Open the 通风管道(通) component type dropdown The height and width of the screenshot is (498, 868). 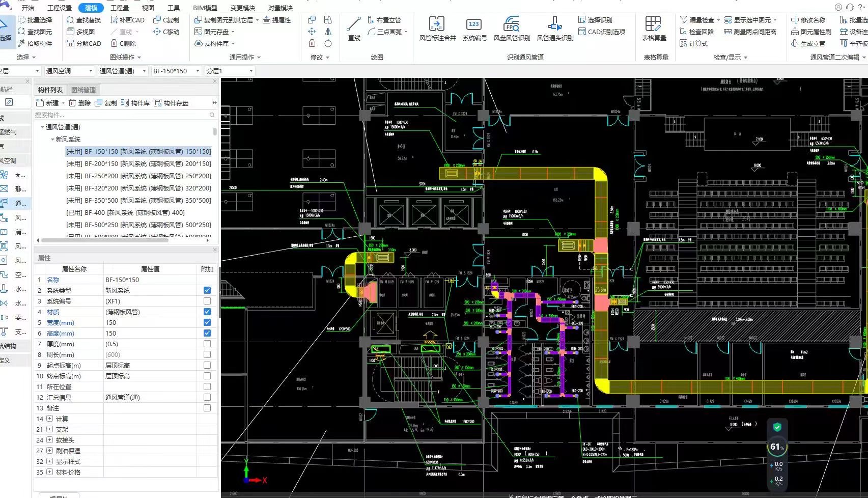click(123, 71)
